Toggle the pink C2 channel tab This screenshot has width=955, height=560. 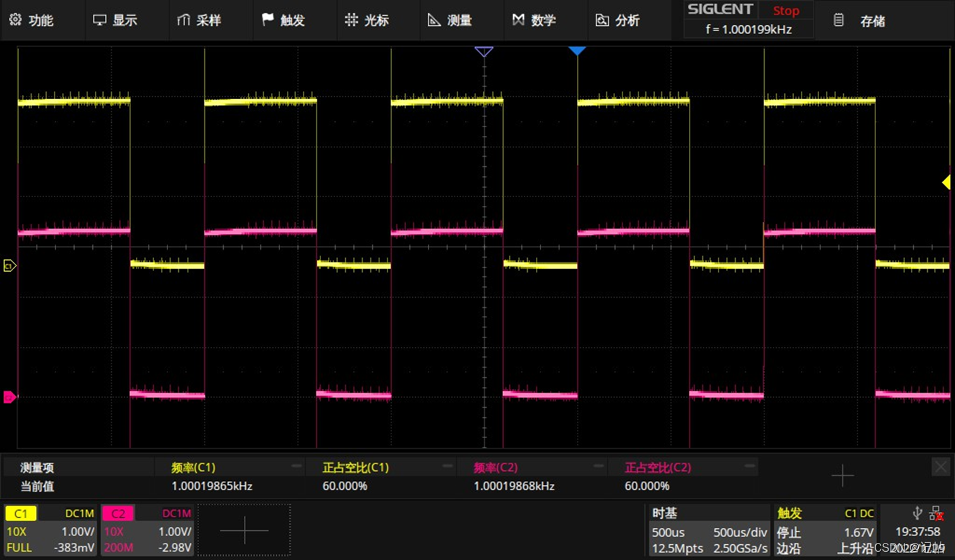[x=118, y=513]
